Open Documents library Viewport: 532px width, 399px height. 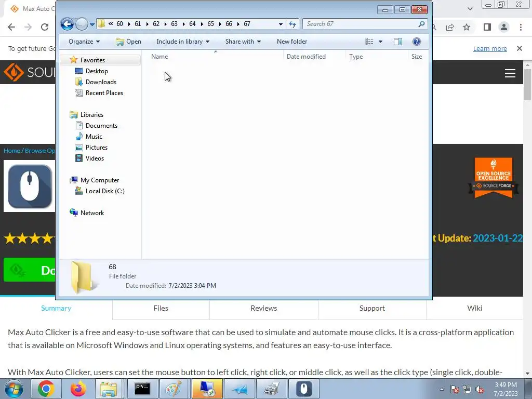[101, 126]
